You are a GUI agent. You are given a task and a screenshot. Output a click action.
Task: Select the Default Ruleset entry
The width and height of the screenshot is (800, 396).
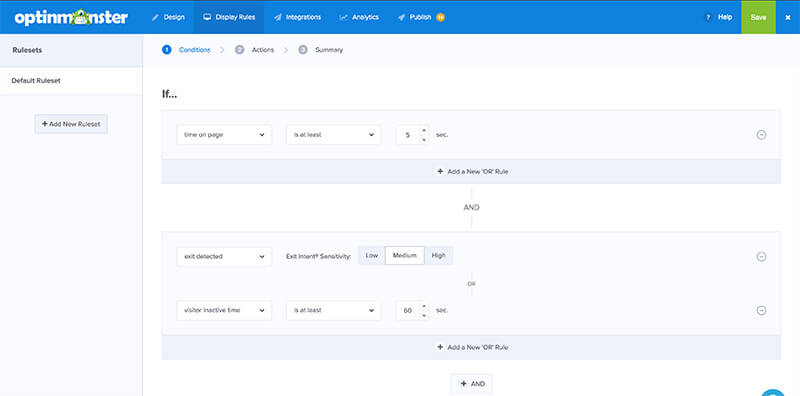[71, 81]
